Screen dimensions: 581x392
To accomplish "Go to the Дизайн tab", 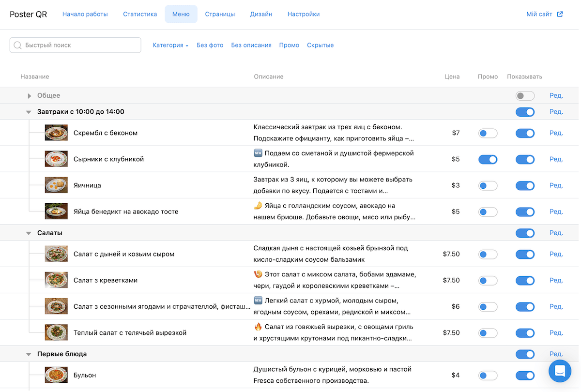I will 261,15.
